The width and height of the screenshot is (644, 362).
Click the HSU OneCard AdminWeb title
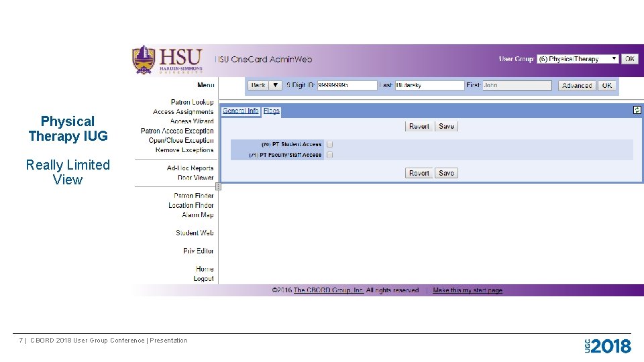point(264,60)
